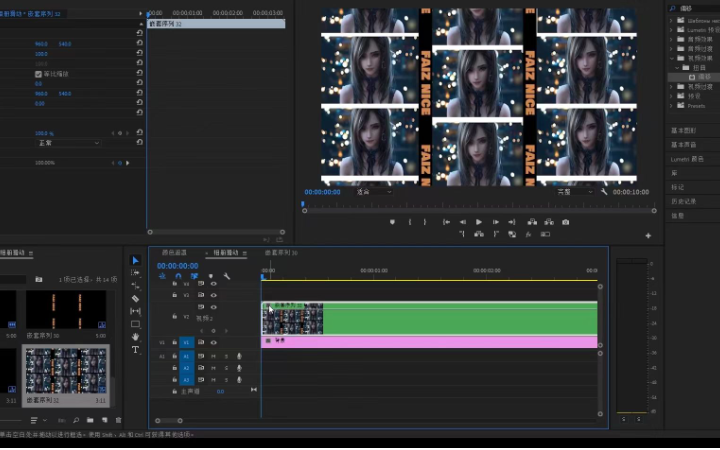Open timeline display settings wrench
Screen dimensions: 720x450
click(226, 276)
